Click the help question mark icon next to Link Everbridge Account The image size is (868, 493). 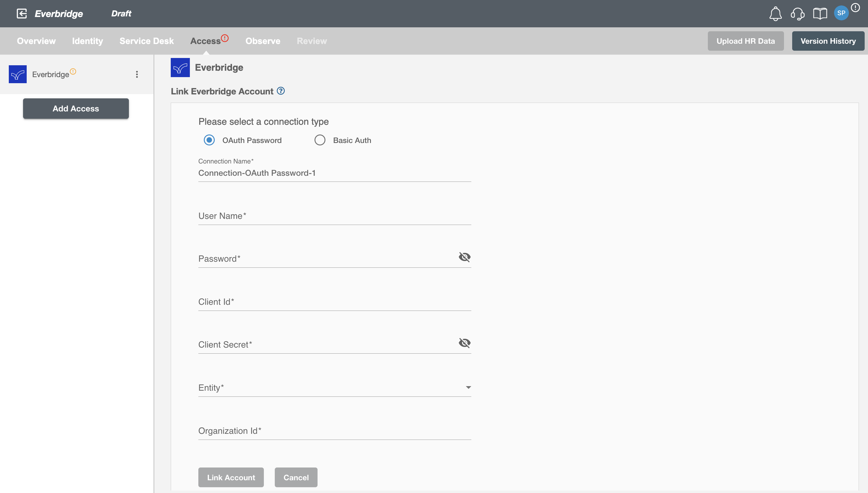(x=281, y=91)
